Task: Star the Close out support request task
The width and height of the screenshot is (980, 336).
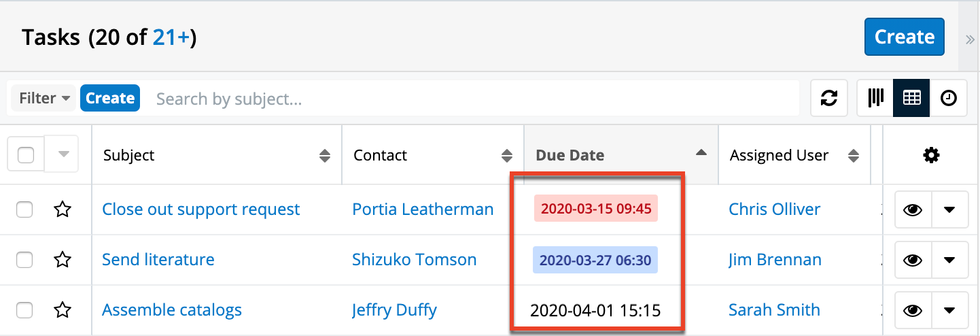Action: tap(63, 209)
